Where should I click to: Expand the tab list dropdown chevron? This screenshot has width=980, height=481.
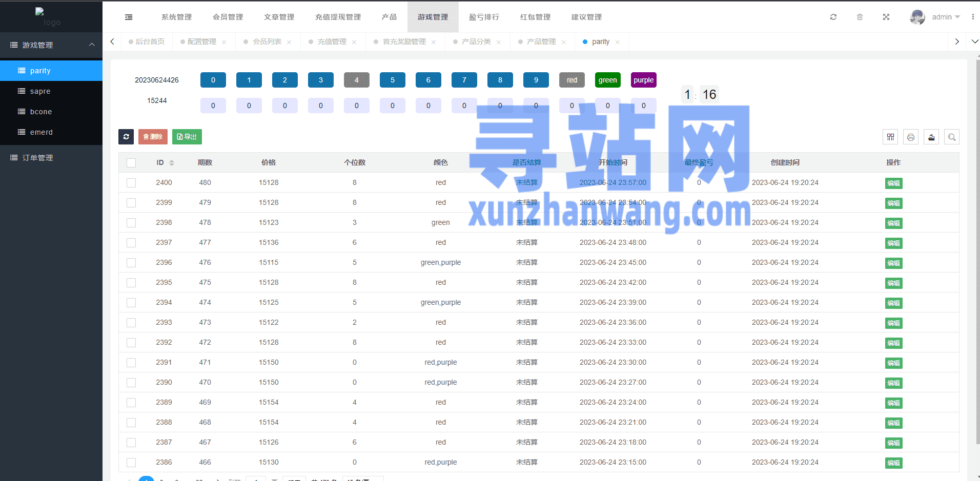coord(974,41)
